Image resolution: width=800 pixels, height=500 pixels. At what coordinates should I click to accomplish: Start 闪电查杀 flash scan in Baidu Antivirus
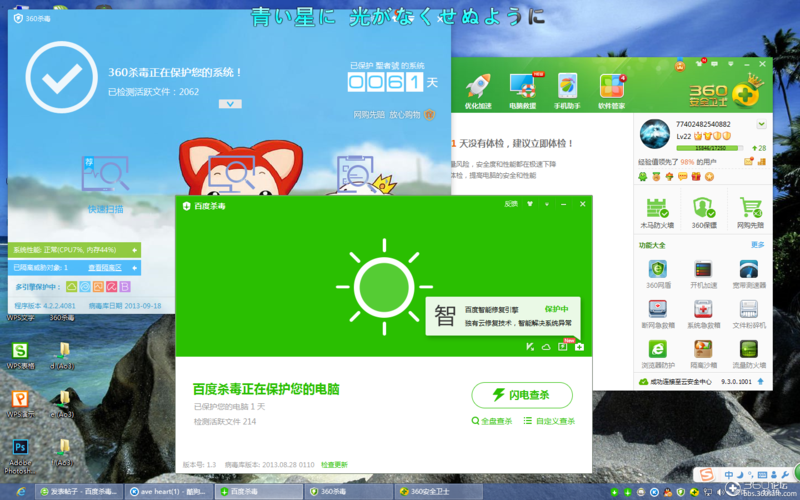(x=522, y=395)
